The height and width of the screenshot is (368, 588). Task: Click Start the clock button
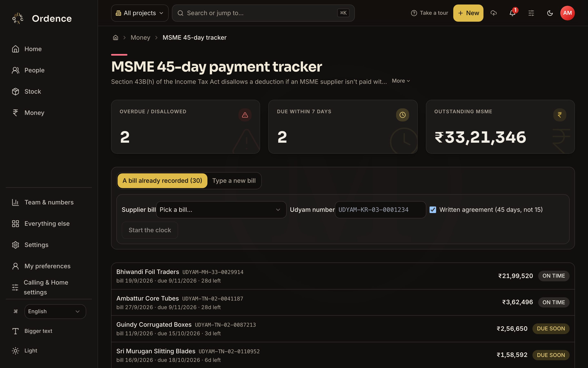pyautogui.click(x=150, y=230)
